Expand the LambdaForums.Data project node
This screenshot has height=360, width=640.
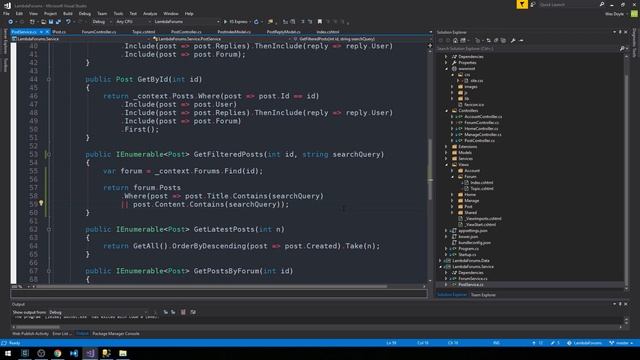click(x=441, y=260)
